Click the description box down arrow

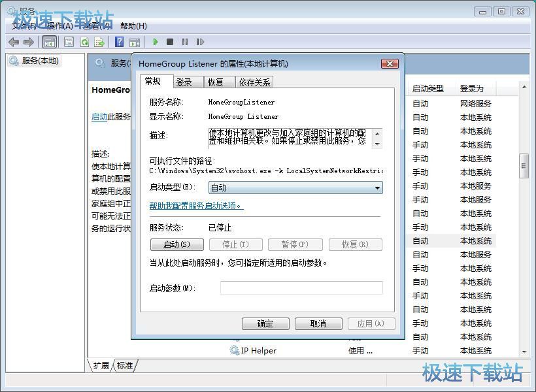377,144
